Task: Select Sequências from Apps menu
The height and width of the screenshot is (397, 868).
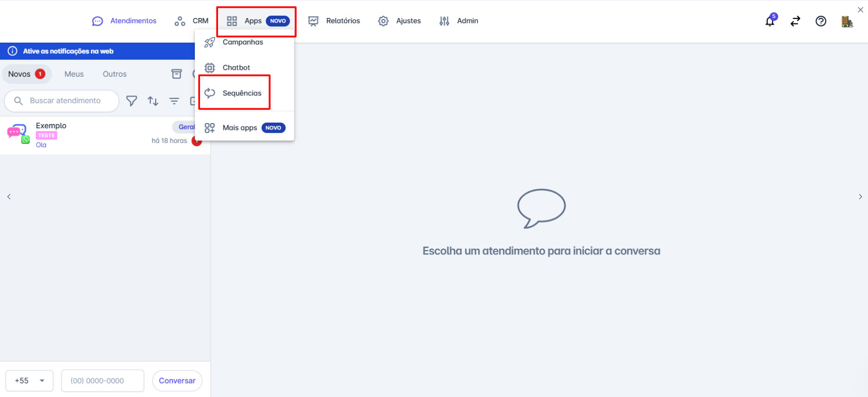Action: 242,93
